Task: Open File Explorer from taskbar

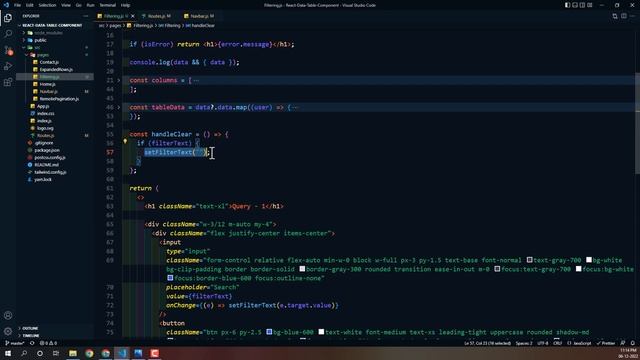Action: pos(73,353)
